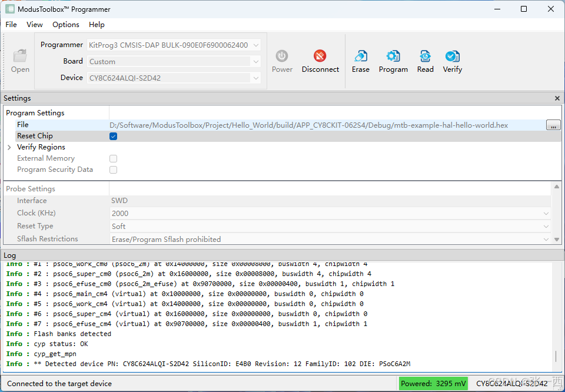Open the View menu
This screenshot has width=565, height=392.
[x=35, y=25]
